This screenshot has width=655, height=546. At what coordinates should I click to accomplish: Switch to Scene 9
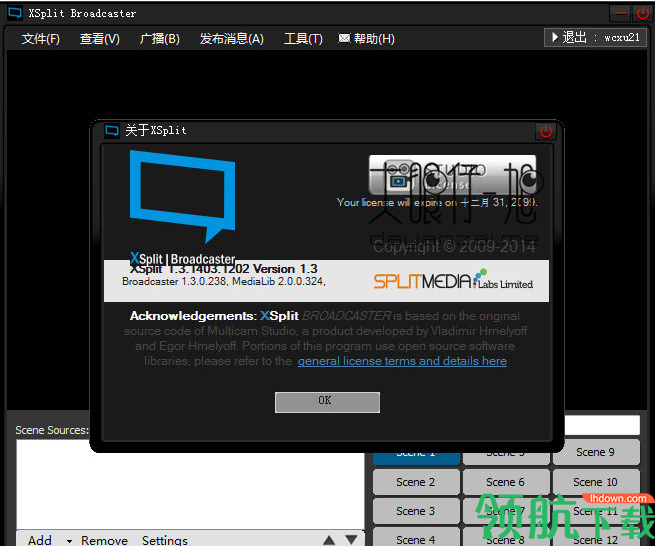[596, 452]
